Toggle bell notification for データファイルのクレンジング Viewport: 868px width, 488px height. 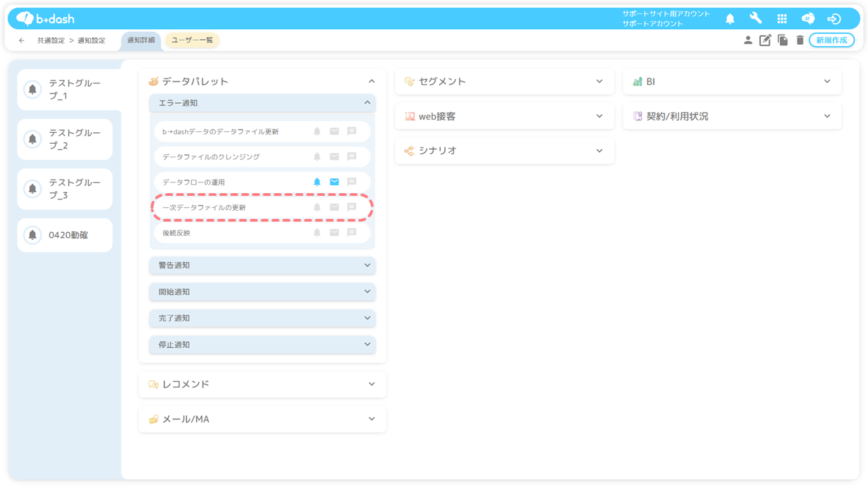click(317, 157)
